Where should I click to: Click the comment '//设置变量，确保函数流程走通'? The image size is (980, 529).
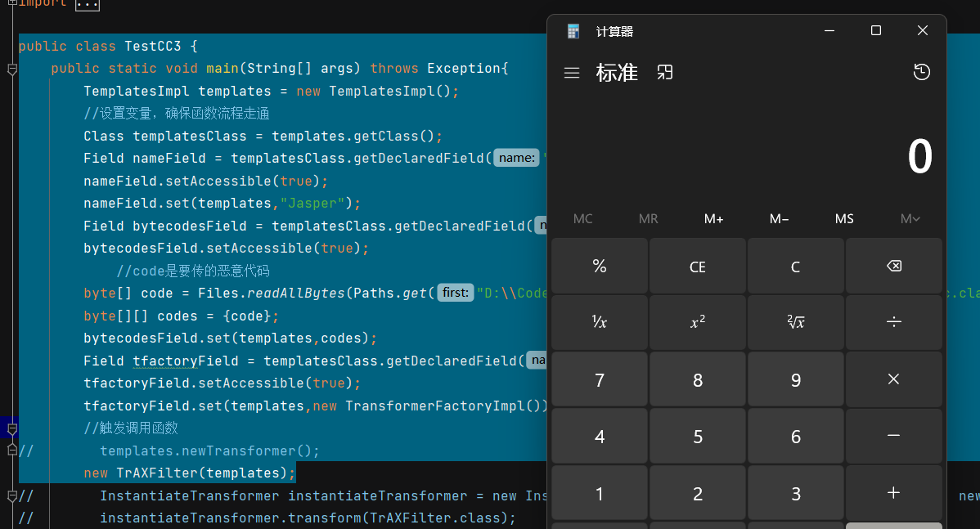[176, 114]
